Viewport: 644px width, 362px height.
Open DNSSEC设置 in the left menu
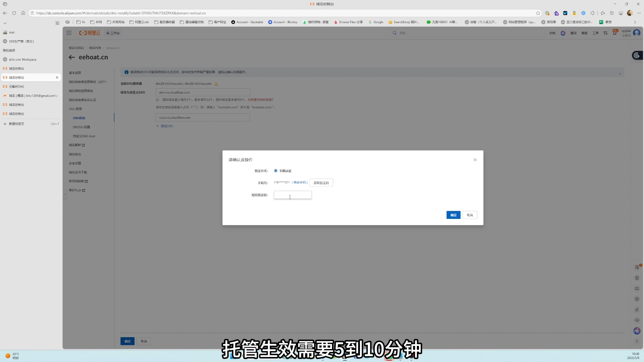tap(81, 127)
